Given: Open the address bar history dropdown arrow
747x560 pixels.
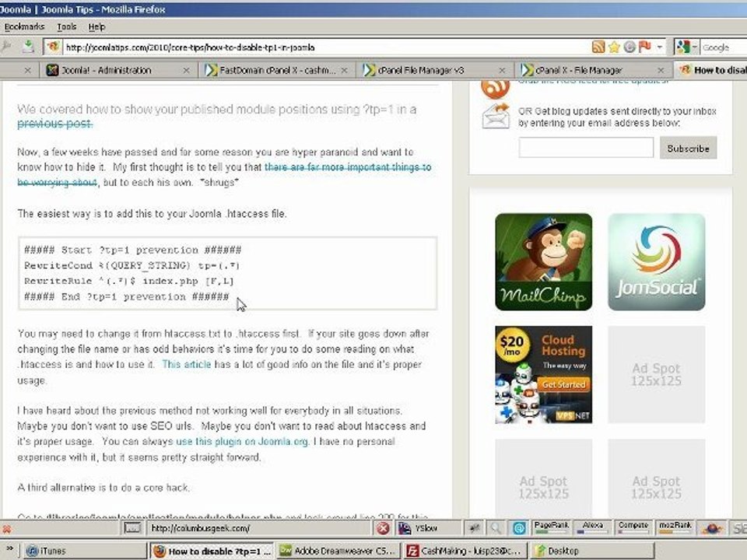Looking at the screenshot, I should (x=659, y=47).
